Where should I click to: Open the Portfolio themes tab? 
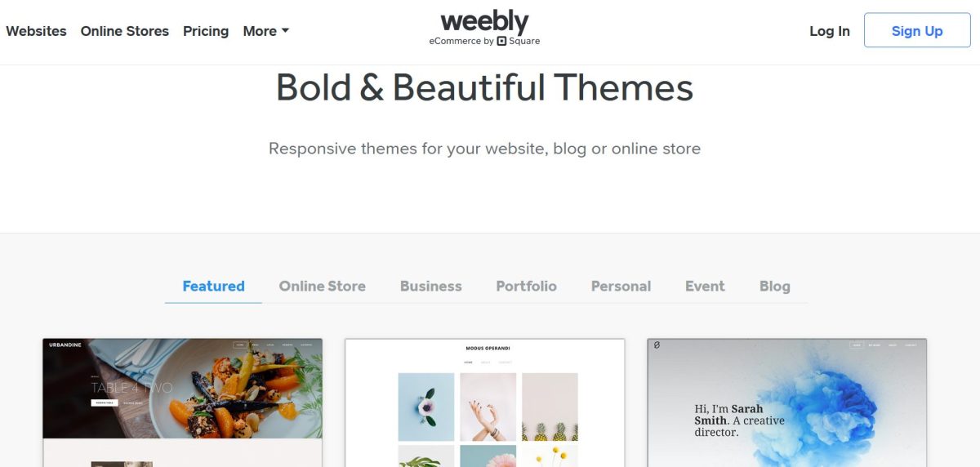[526, 286]
